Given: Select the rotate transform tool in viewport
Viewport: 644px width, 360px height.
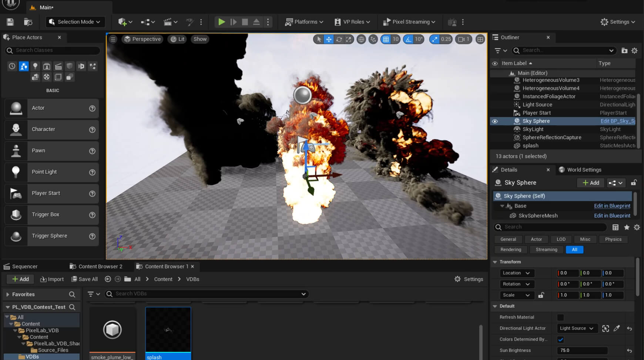Looking at the screenshot, I should (x=339, y=39).
